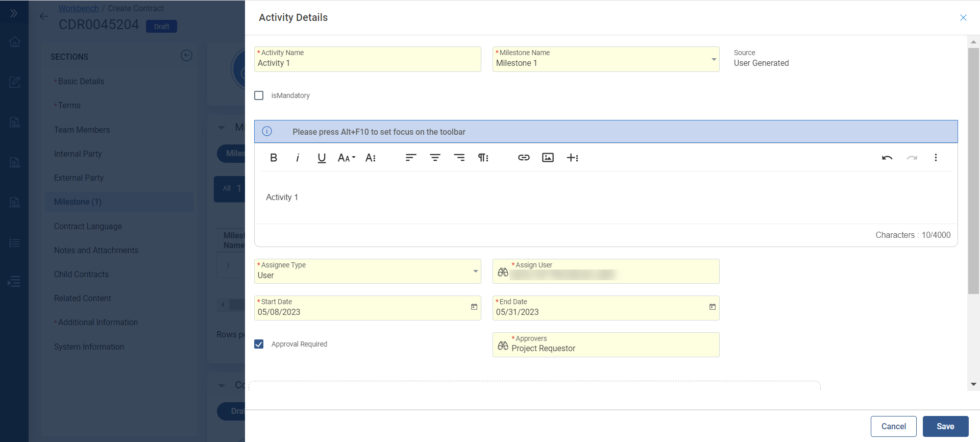Search approvers with the binoculars icon
The width and height of the screenshot is (980, 442).
503,346
